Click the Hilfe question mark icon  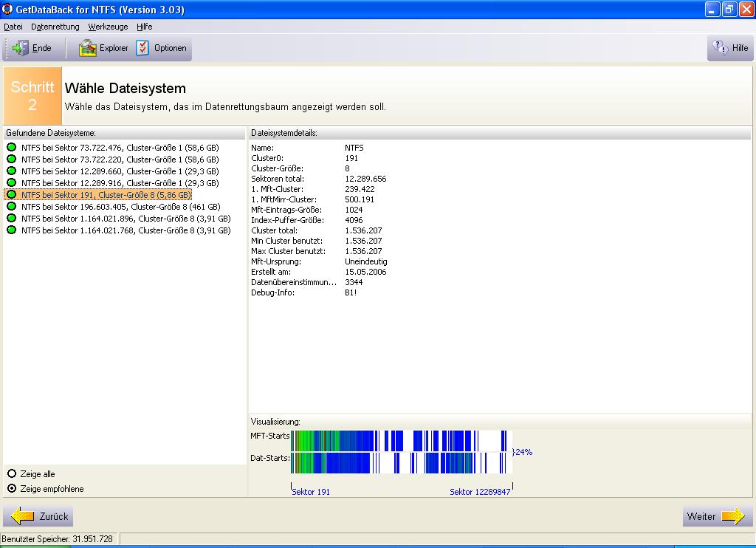click(x=720, y=47)
